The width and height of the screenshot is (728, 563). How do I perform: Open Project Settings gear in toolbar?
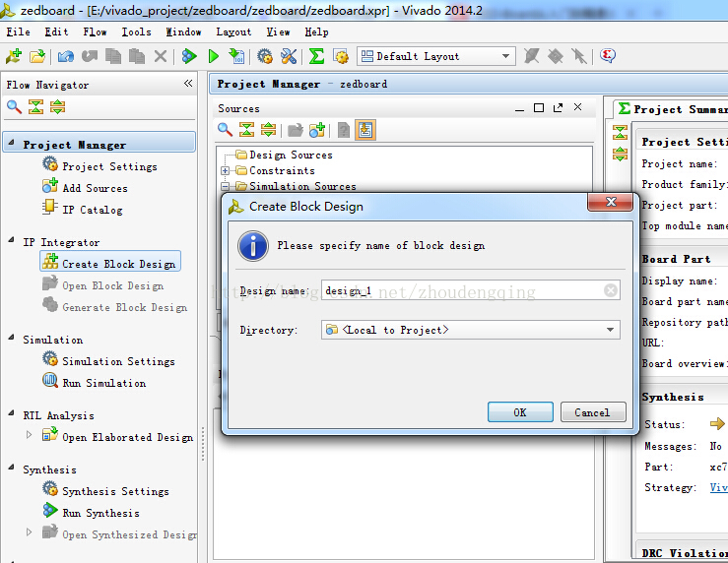click(x=265, y=56)
